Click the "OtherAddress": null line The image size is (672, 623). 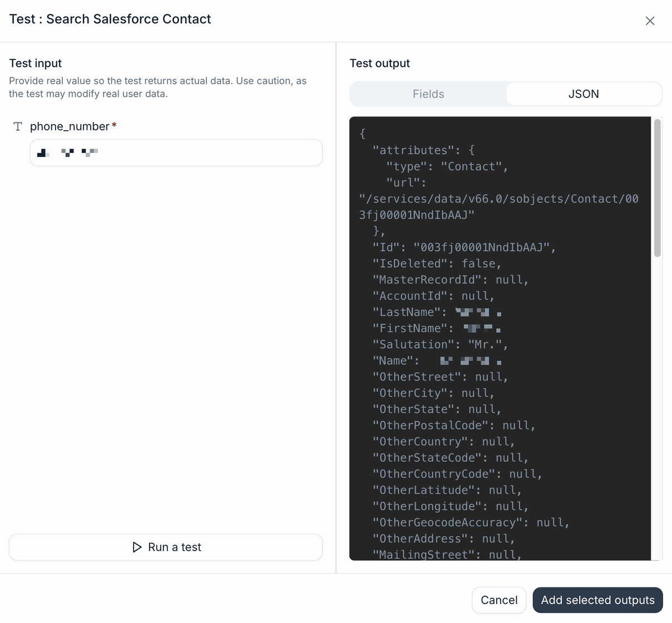443,538
